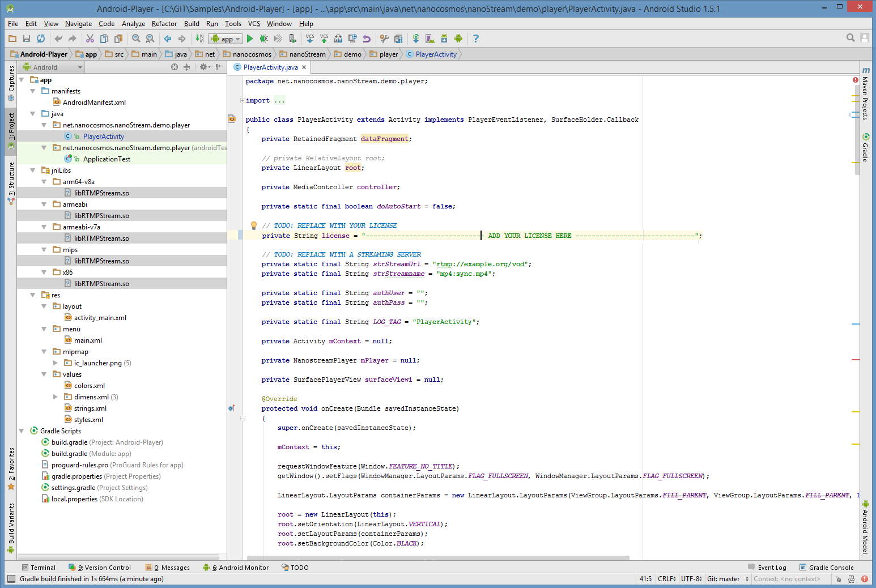This screenshot has height=588, width=876.
Task: Click the VCS Update Project icon
Action: [x=310, y=39]
